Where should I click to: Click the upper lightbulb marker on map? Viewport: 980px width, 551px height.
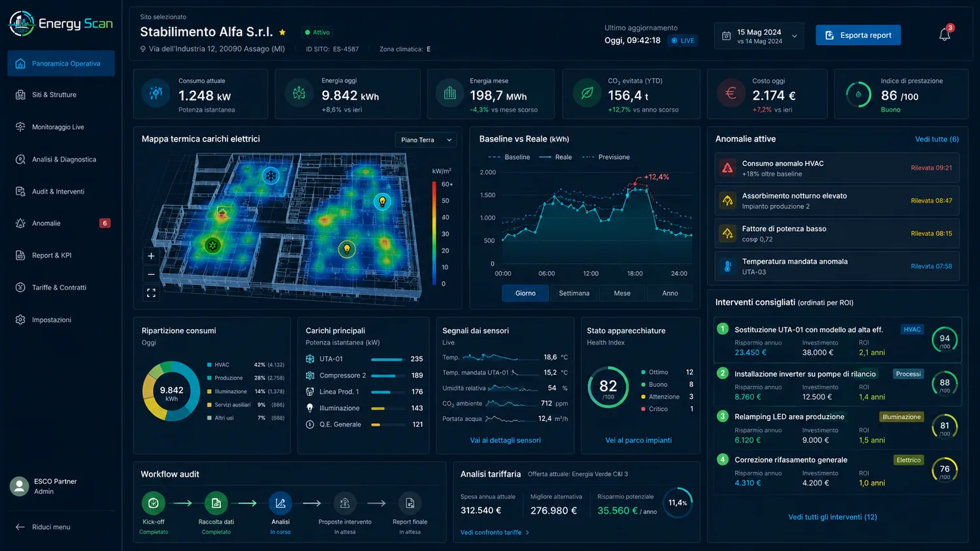[382, 202]
